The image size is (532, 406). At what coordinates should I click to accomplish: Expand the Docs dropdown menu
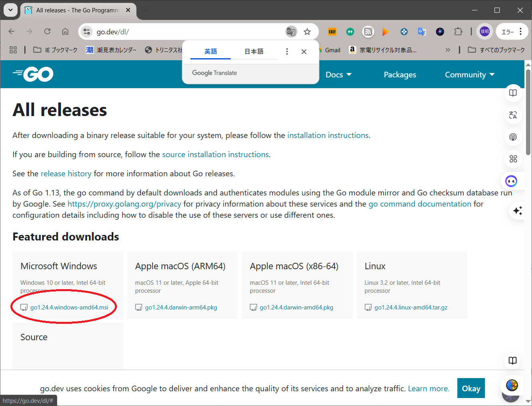[338, 75]
